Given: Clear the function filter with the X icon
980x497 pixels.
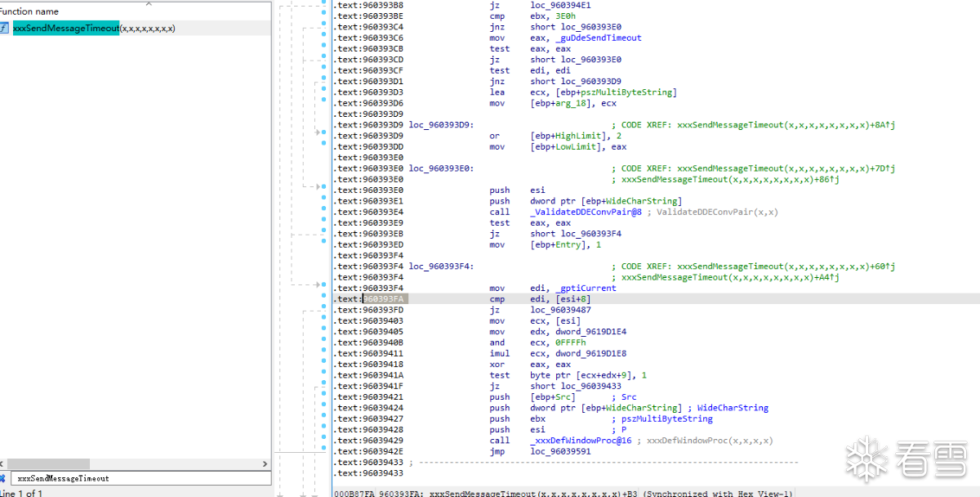Looking at the screenshot, I should click(2, 478).
